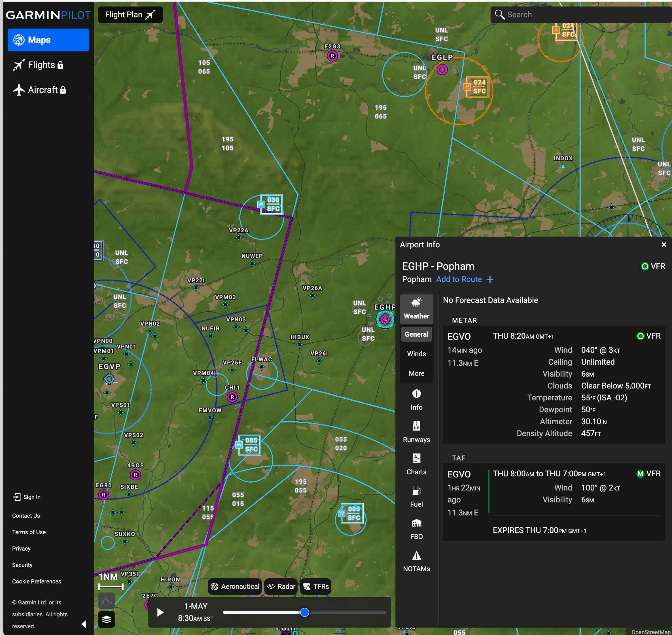Open the locked Flights section
The image size is (672, 635).
coord(38,65)
